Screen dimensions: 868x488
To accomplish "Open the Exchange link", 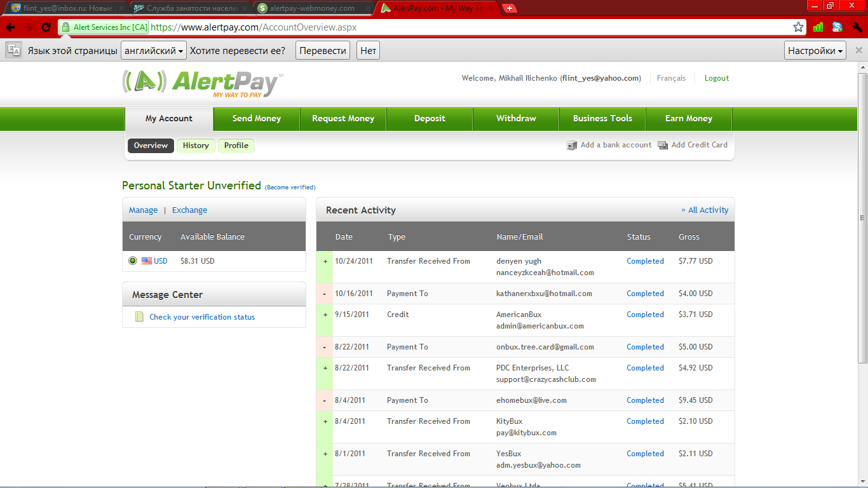I will (189, 210).
